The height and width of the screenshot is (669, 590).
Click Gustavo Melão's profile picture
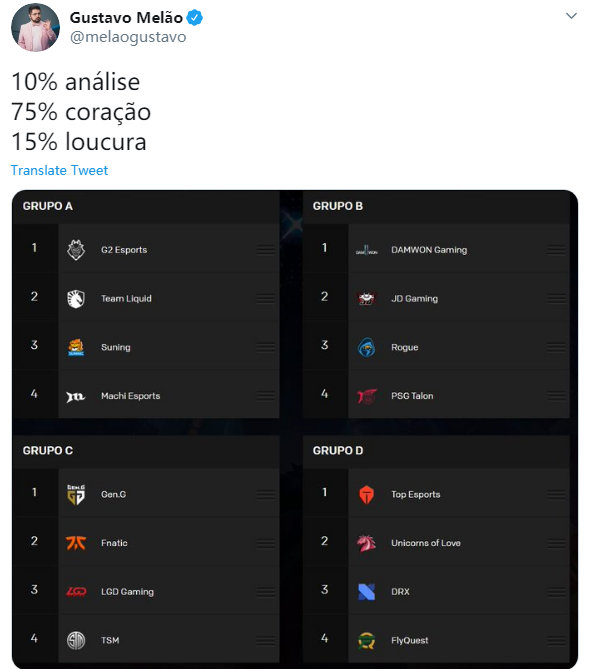[35, 27]
